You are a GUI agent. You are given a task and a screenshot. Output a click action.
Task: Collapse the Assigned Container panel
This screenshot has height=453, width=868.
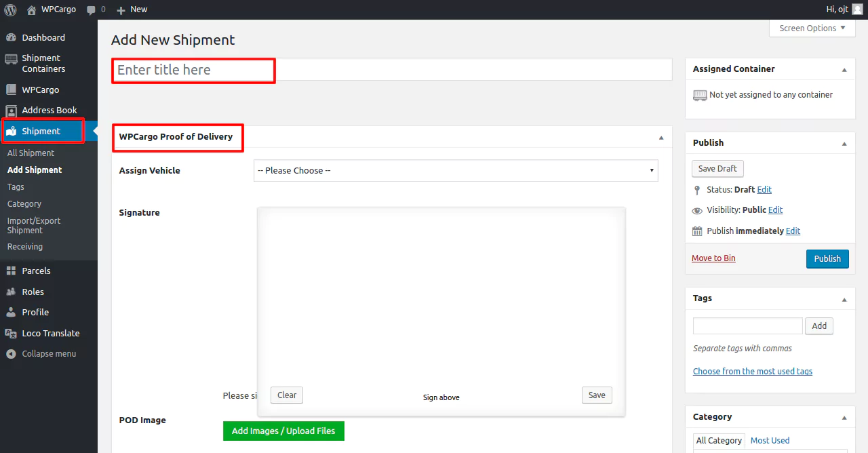844,69
